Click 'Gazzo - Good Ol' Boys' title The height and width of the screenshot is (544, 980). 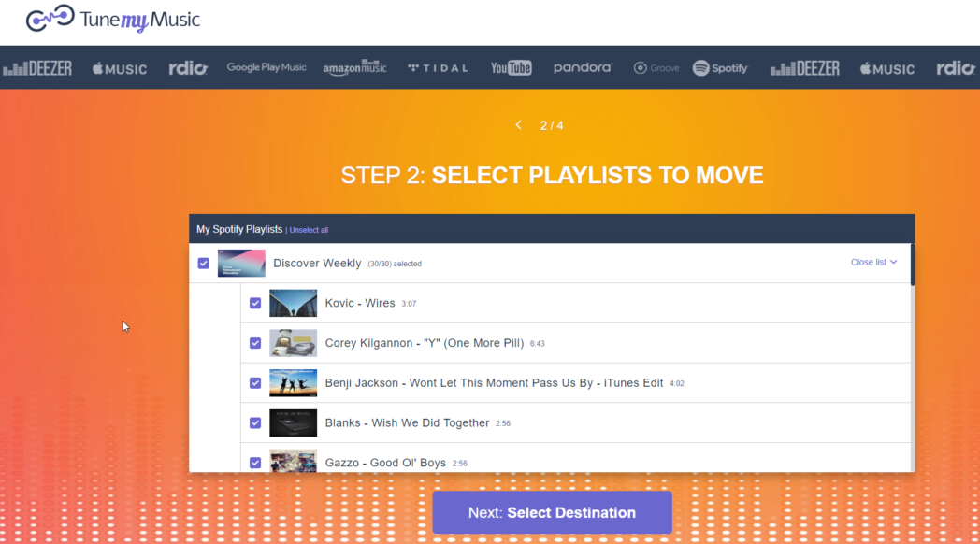[x=385, y=463]
